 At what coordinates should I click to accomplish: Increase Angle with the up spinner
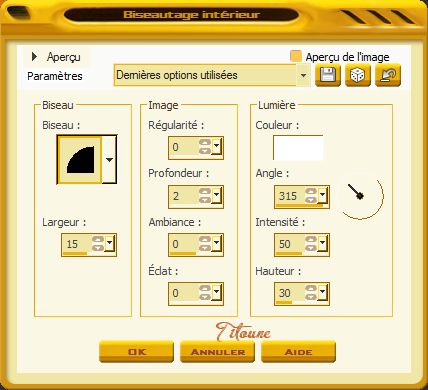[311, 191]
